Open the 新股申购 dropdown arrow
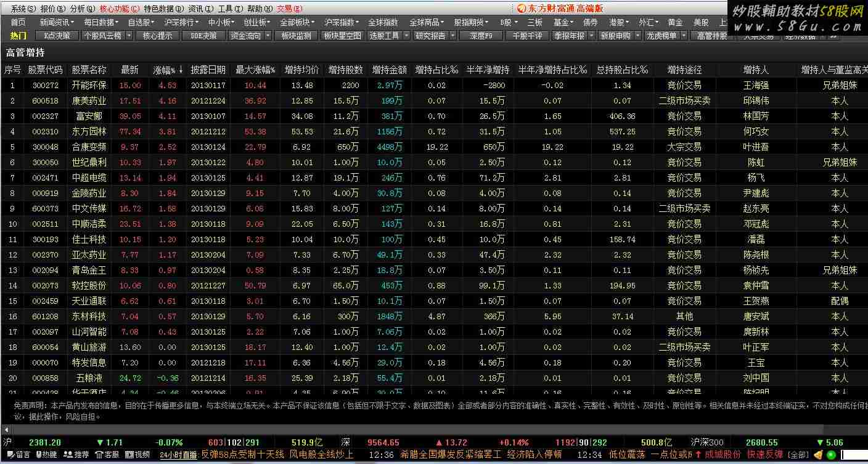The image size is (868, 464). tap(637, 36)
